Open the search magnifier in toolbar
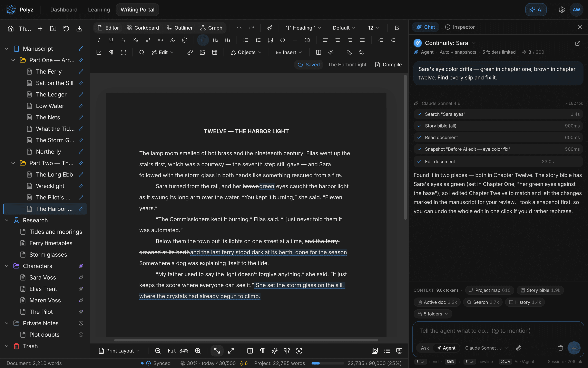 coord(142,52)
